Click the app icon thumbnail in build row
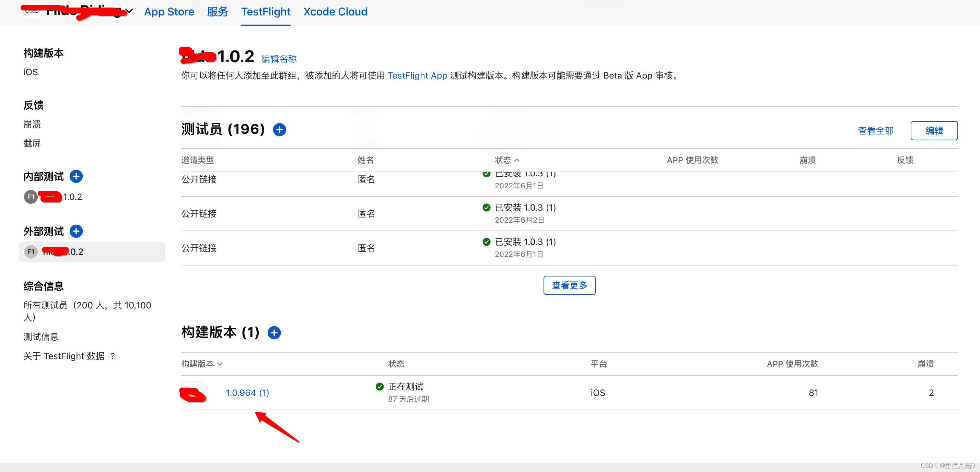The image size is (980, 472). coord(193,393)
